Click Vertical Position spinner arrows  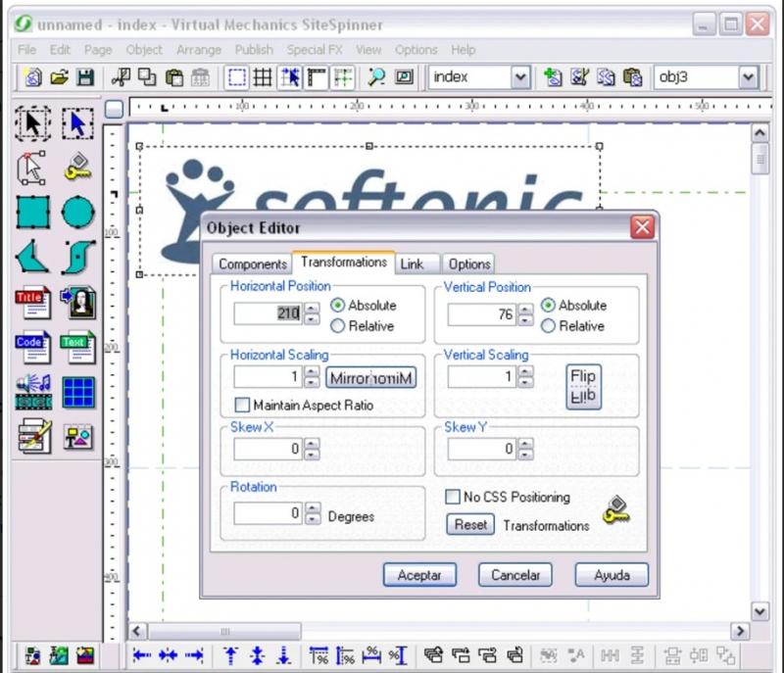click(x=525, y=313)
